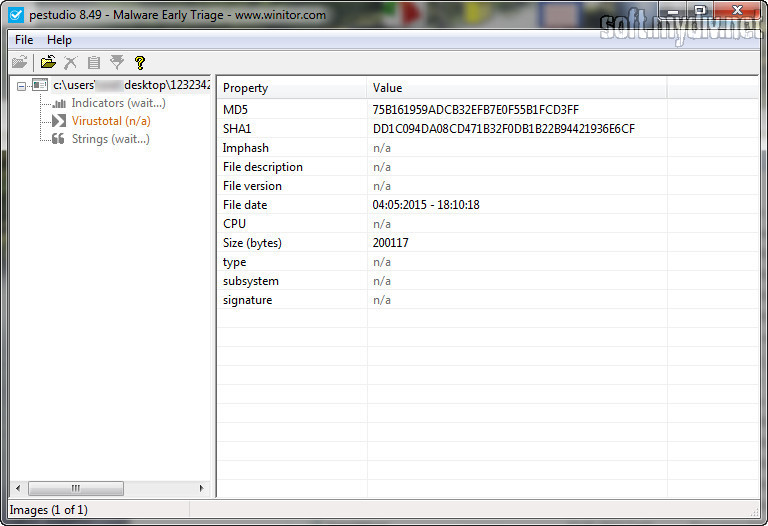The image size is (768, 526).
Task: Click the funnel filter toolbar icon
Action: point(117,62)
